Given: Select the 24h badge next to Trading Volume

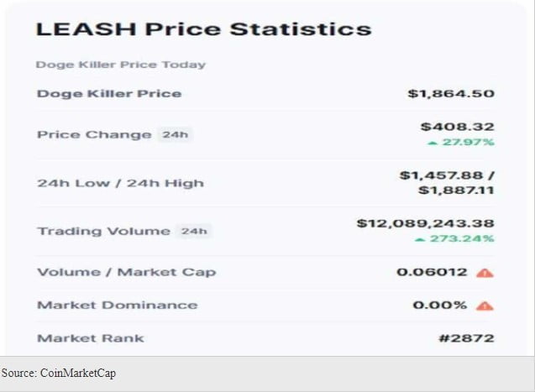Looking at the screenshot, I should click(193, 231).
